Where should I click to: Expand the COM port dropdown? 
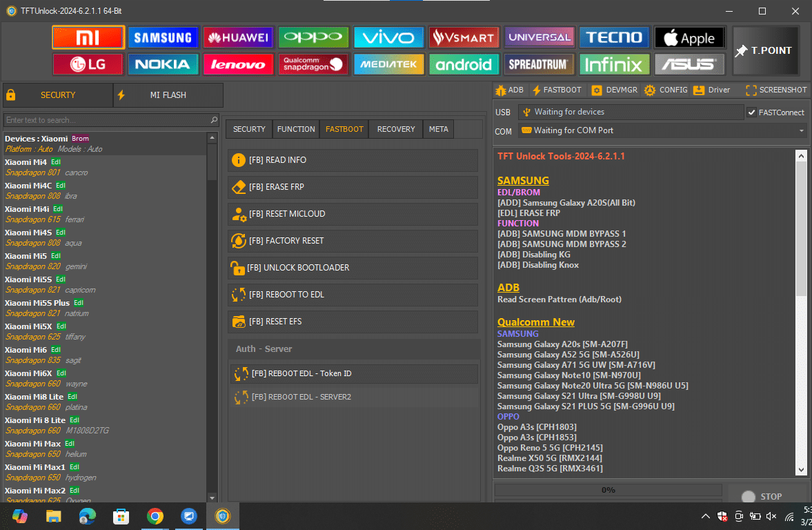802,130
